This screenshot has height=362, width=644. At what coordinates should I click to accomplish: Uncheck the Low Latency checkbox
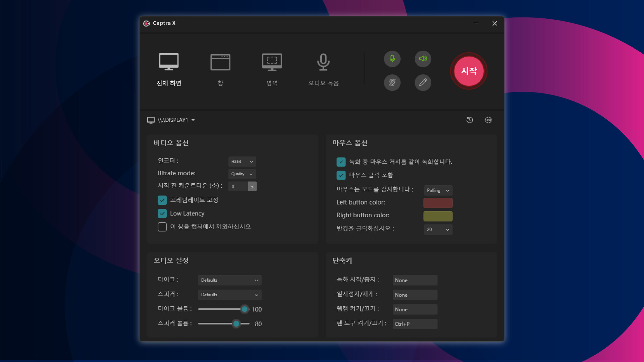click(162, 214)
